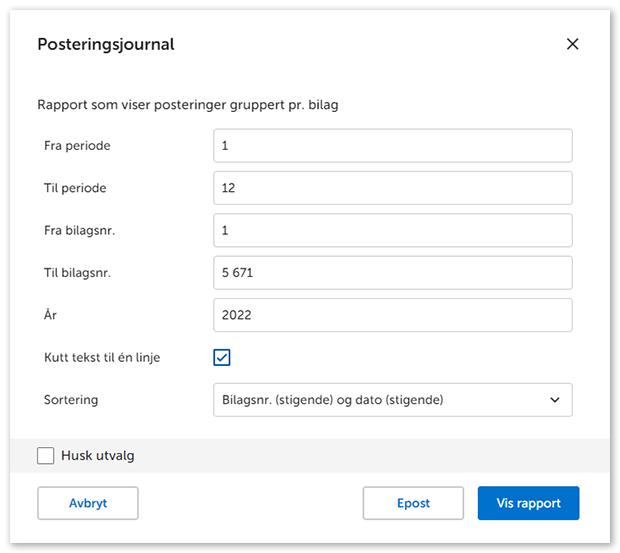Click the Fra periode input field
The image size is (620, 553).
(x=392, y=146)
